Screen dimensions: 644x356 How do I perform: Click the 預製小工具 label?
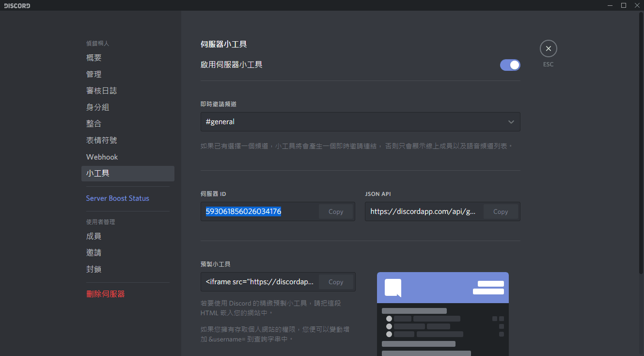tap(216, 264)
